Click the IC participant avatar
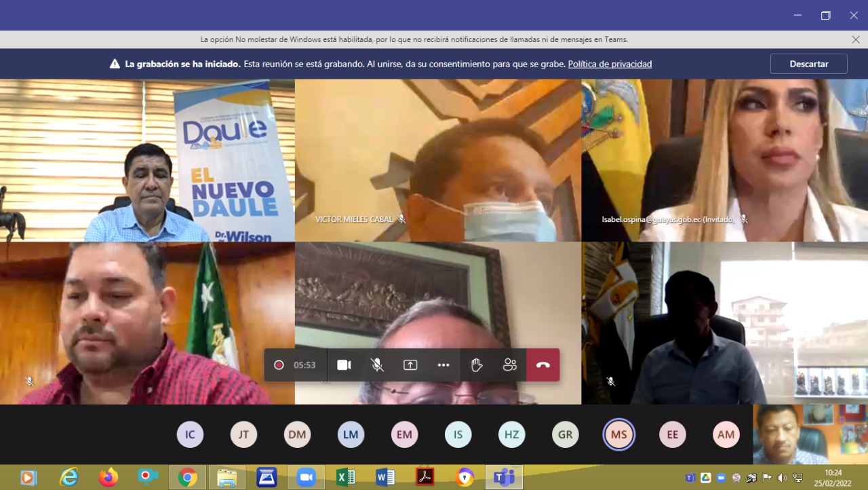The width and height of the screenshot is (868, 490). click(x=190, y=434)
